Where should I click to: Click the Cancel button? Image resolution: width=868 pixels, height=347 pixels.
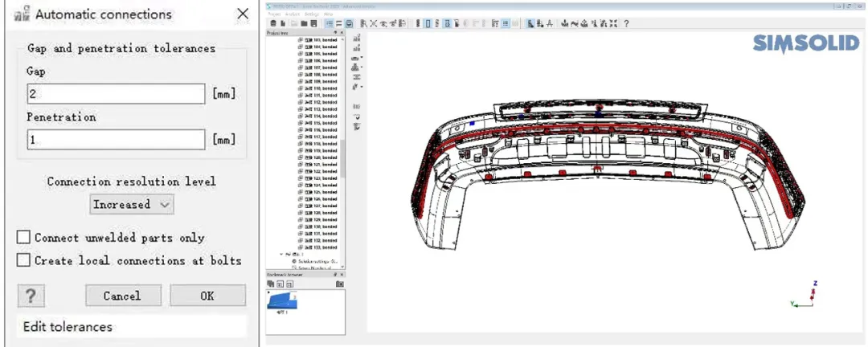[x=122, y=296]
